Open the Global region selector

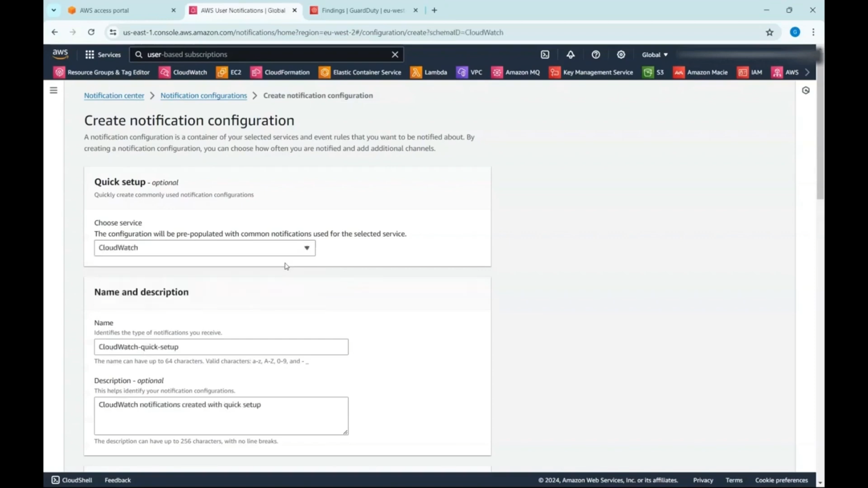[x=654, y=54]
